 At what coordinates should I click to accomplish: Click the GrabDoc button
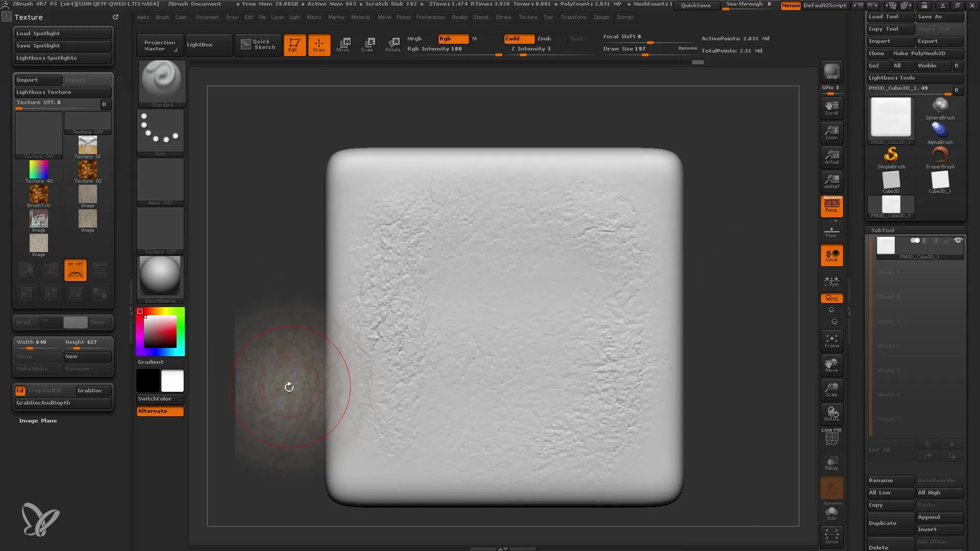pyautogui.click(x=90, y=390)
